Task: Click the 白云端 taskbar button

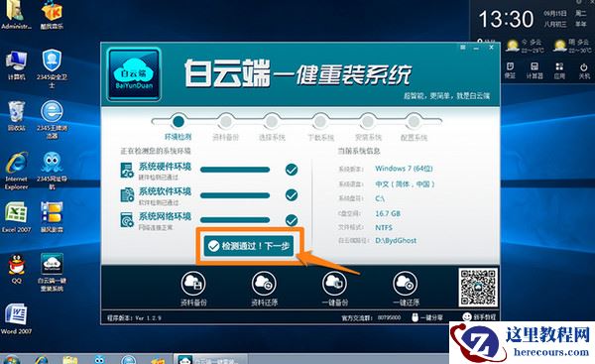Action: pos(210,359)
